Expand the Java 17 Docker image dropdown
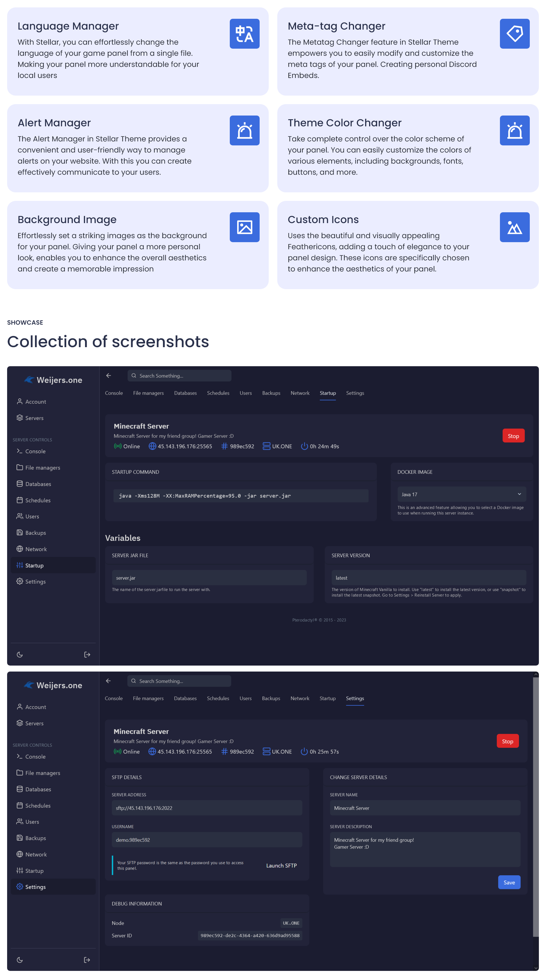The height and width of the screenshot is (980, 546). coord(462,494)
